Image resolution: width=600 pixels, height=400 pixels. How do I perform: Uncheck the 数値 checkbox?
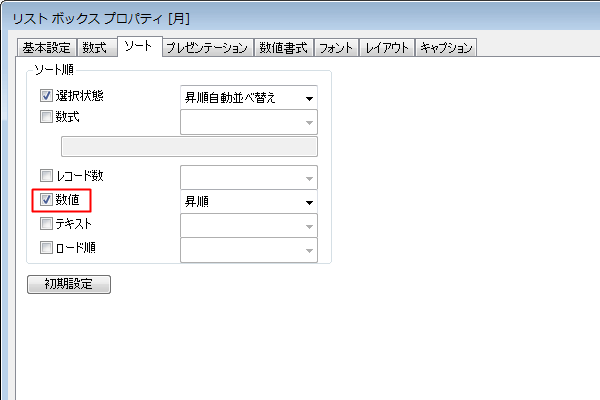[x=46, y=200]
